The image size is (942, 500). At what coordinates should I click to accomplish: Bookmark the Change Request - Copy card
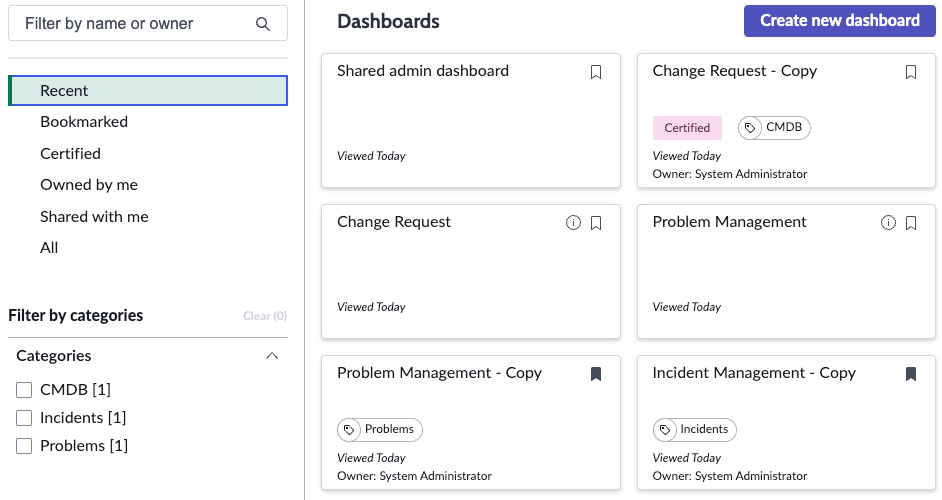pyautogui.click(x=911, y=72)
